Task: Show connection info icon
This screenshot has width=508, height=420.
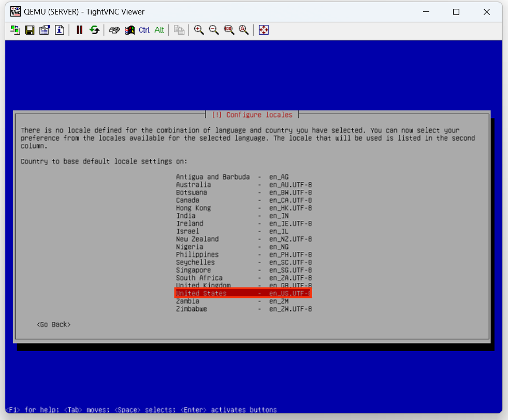Action: [59, 30]
